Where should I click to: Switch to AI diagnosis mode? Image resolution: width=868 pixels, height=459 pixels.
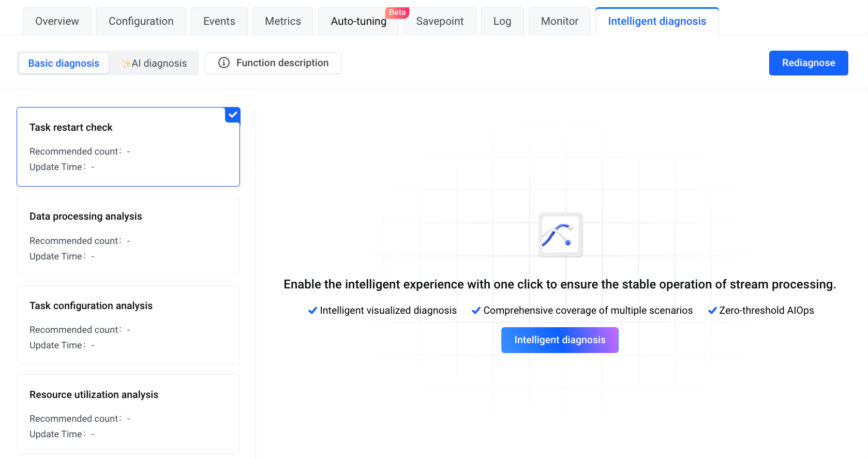click(154, 63)
